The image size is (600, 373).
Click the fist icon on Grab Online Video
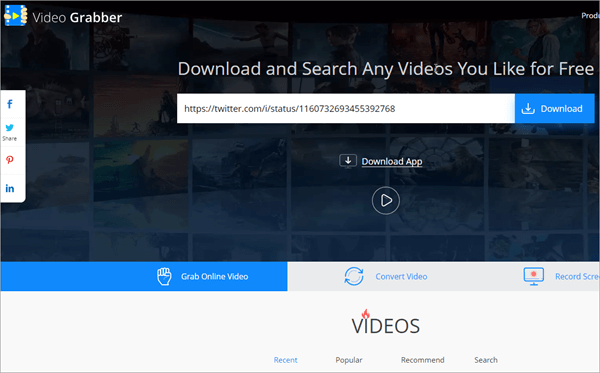click(164, 276)
